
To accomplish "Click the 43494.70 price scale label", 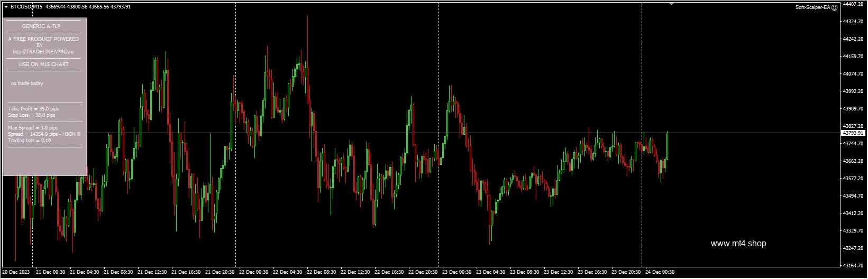I will [853, 196].
